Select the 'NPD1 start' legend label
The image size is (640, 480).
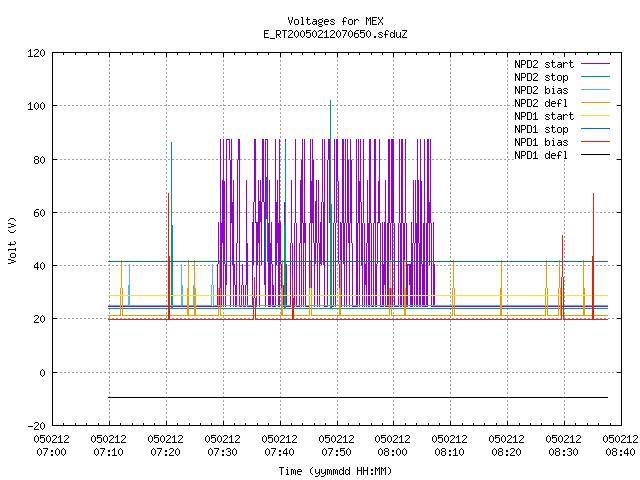pyautogui.click(x=544, y=116)
